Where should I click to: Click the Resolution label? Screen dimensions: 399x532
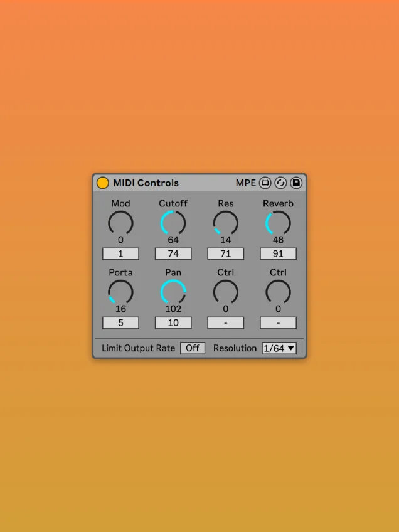pyautogui.click(x=235, y=348)
